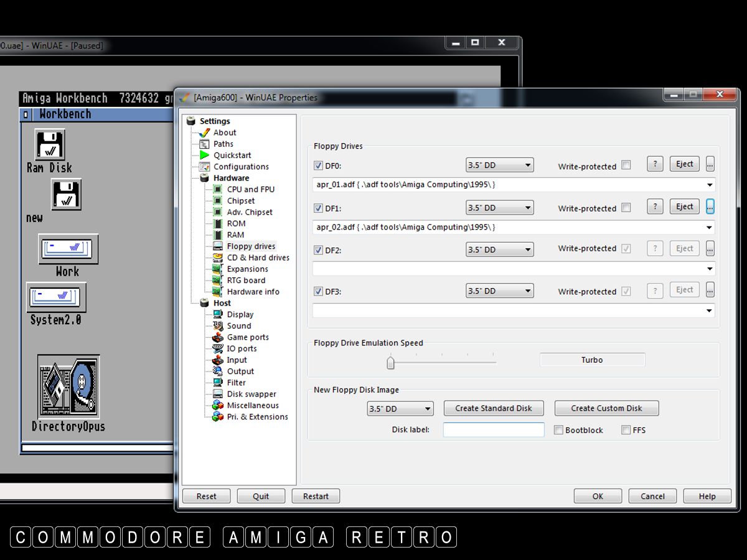Viewport: 747px width, 560px height.
Task: Disable the DF1: drive checkbox
Action: point(318,208)
